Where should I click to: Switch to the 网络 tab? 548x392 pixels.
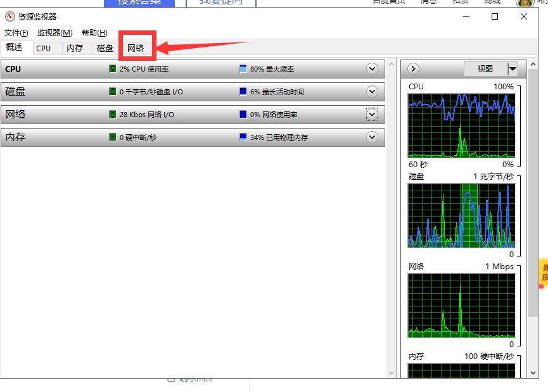136,48
